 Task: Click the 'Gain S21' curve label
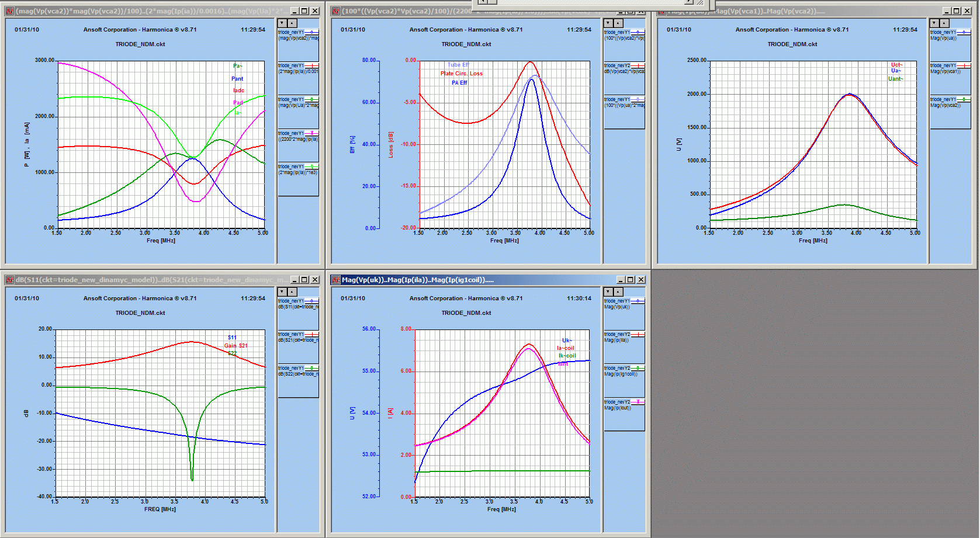pyautogui.click(x=236, y=346)
